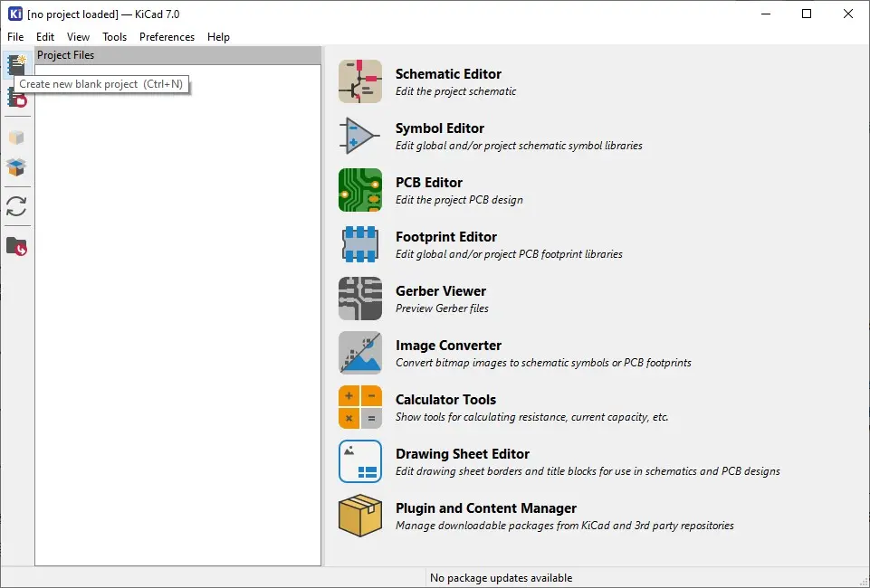This screenshot has width=870, height=588.
Task: Maximize the KiCad window
Action: tap(807, 14)
